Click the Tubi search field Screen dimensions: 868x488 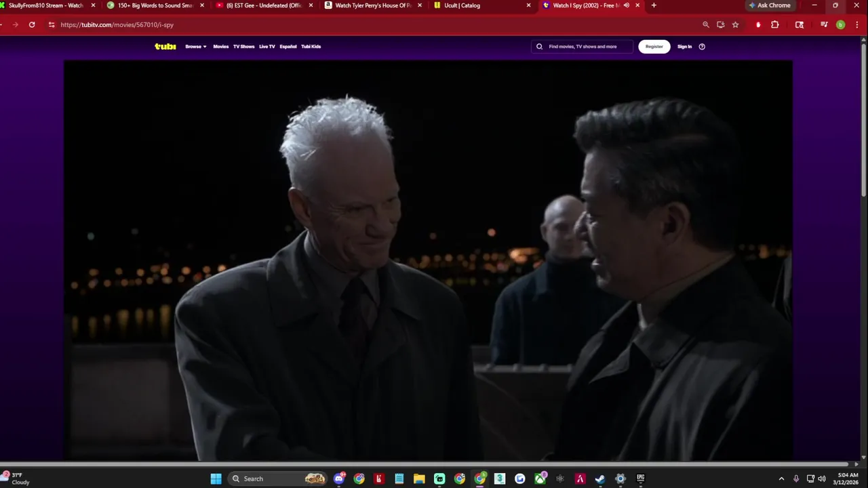(x=582, y=47)
